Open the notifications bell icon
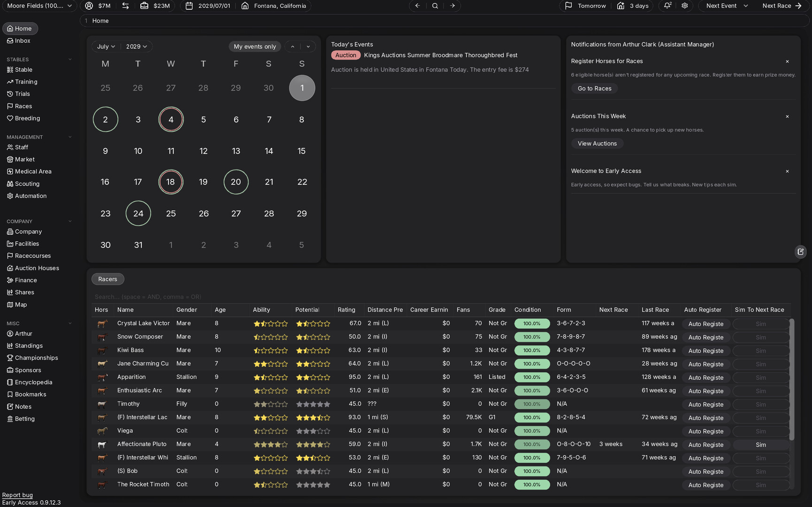The image size is (812, 507). click(667, 6)
